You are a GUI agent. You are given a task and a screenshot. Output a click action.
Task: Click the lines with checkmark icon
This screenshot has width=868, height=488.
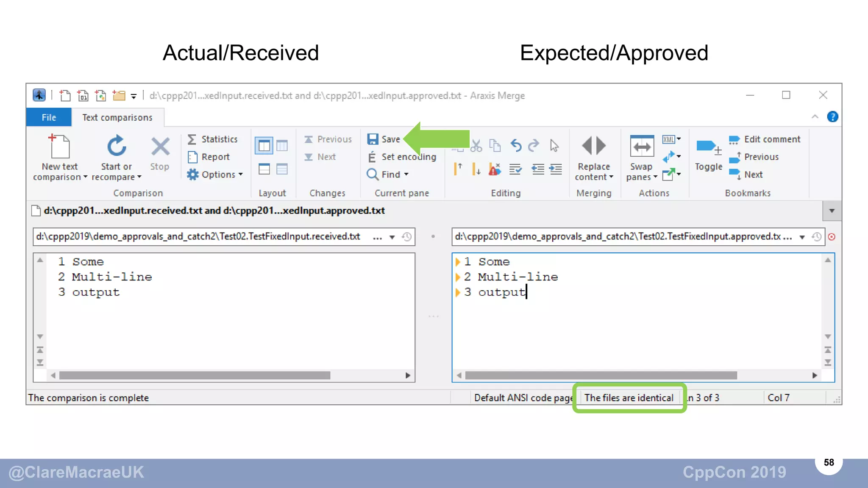(515, 169)
